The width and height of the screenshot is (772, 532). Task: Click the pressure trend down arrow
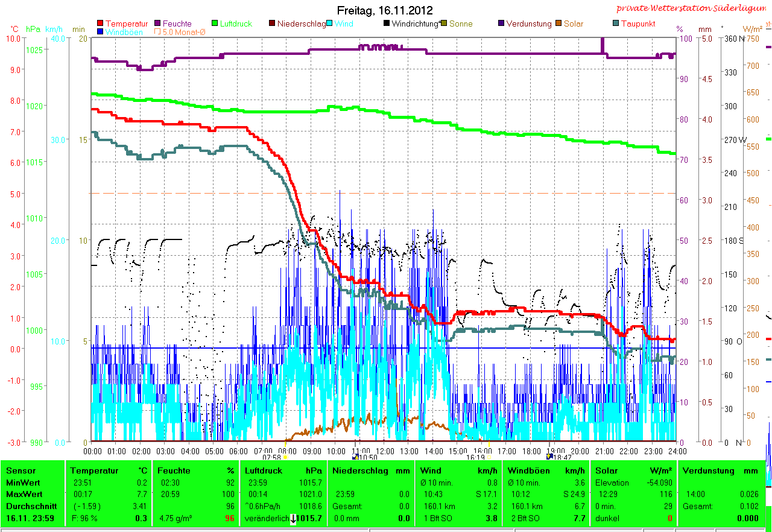(x=293, y=519)
